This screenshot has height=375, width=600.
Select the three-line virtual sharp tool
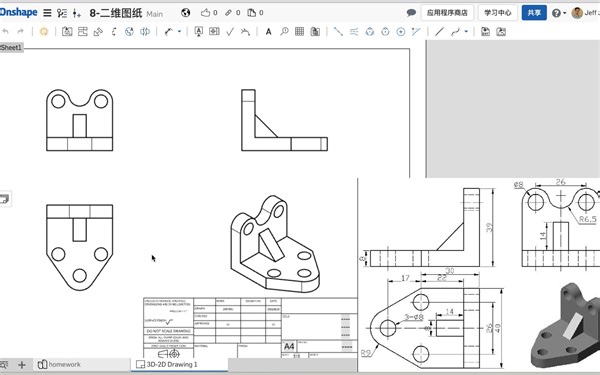(354, 31)
